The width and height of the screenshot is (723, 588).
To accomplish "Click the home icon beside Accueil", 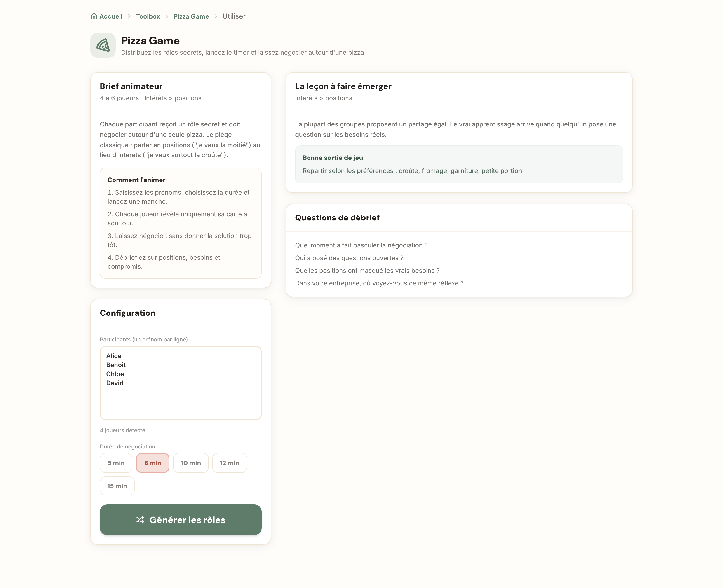I will [x=94, y=16].
